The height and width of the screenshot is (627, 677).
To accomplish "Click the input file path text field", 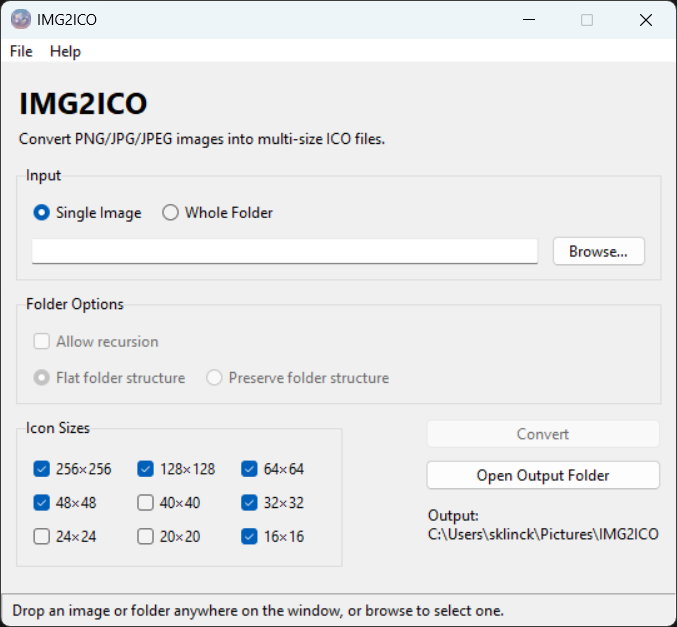I will (285, 251).
